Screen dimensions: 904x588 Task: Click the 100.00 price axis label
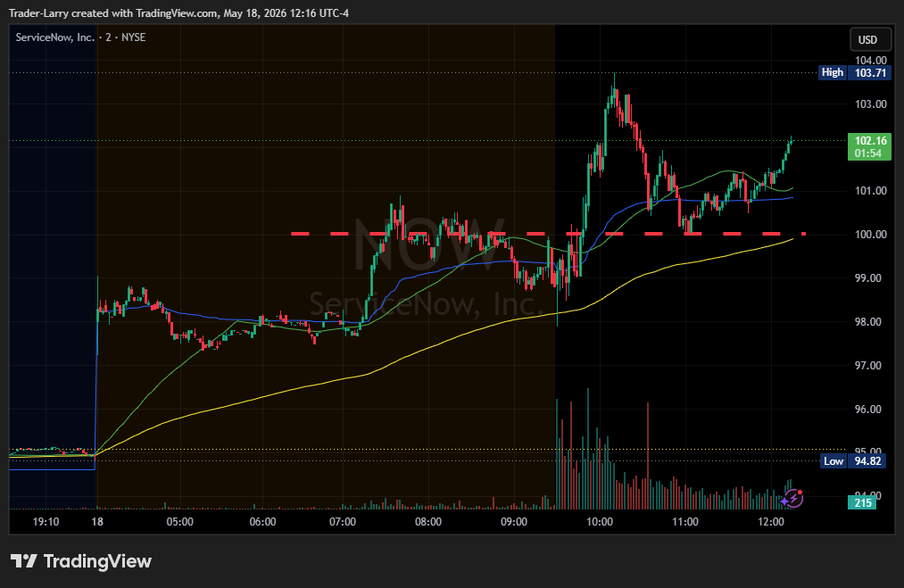coord(871,234)
